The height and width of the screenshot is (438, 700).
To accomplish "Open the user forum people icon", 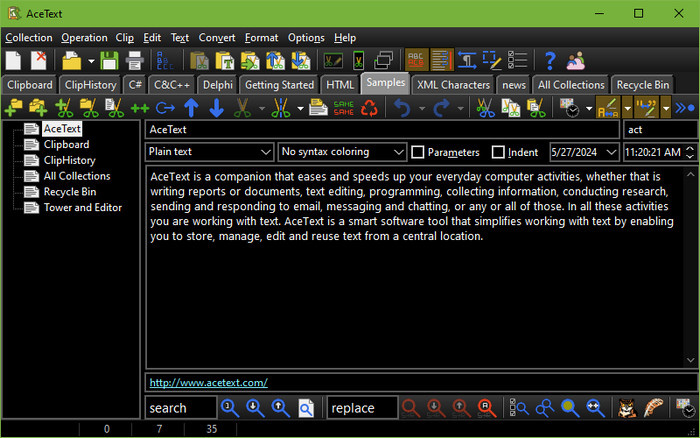I will pyautogui.click(x=575, y=60).
